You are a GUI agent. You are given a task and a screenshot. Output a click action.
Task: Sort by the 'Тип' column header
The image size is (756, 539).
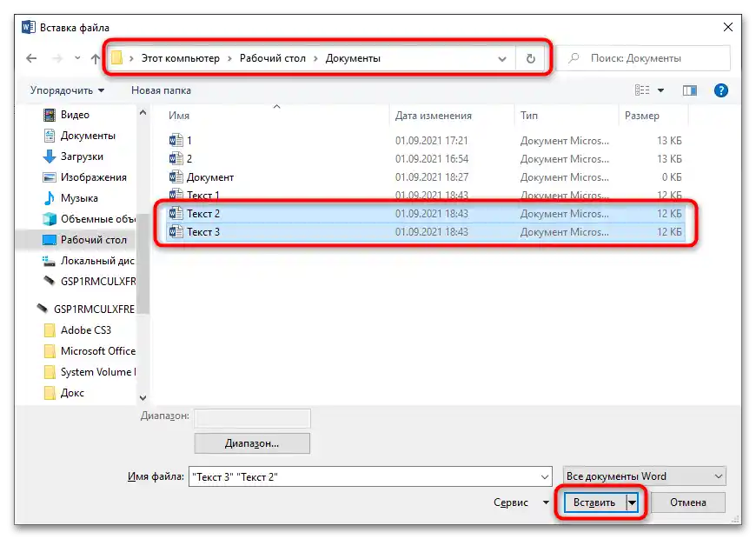click(529, 116)
